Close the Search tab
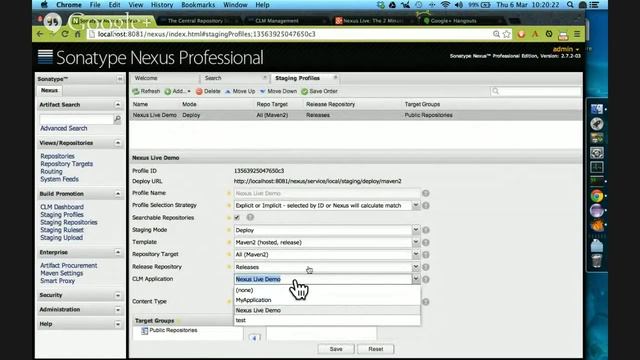 coord(265,77)
